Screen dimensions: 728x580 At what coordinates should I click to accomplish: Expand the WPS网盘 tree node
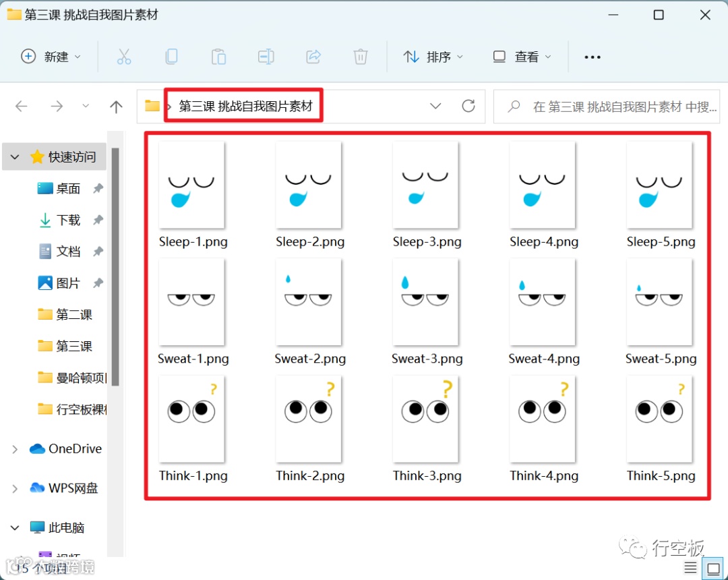click(15, 488)
